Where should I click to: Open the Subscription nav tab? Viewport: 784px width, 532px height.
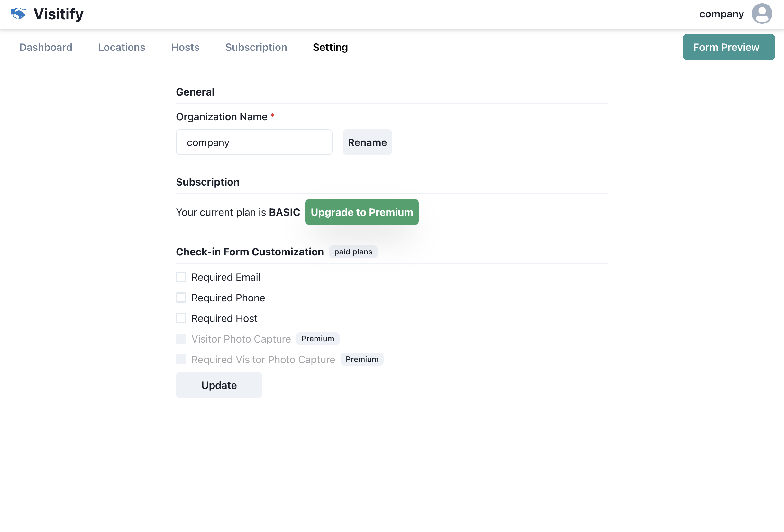[x=256, y=47]
